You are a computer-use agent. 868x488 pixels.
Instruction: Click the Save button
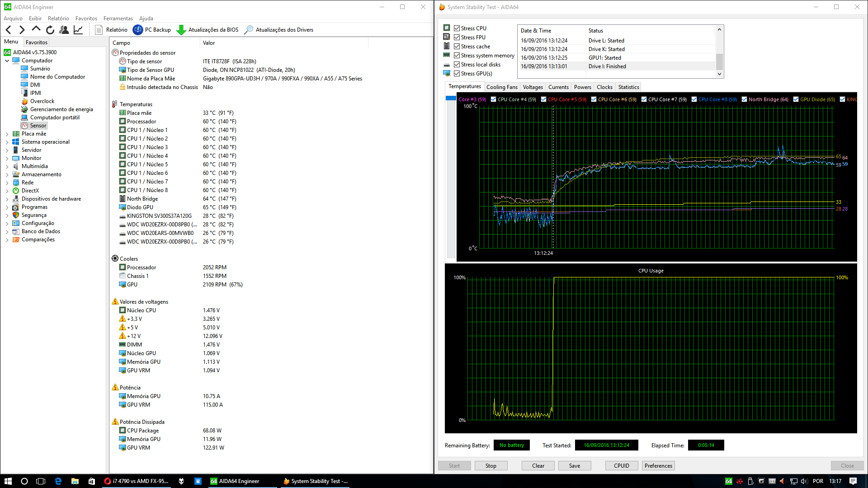pyautogui.click(x=575, y=466)
